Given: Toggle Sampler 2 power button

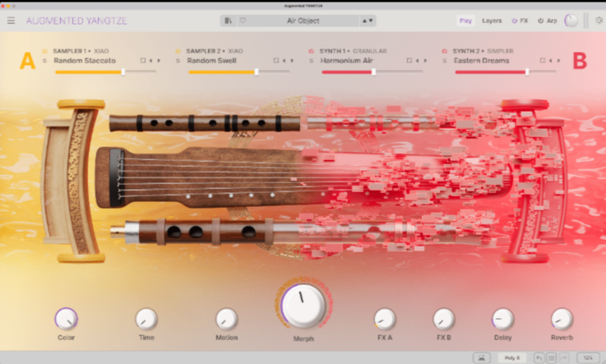Looking at the screenshot, I should click(x=178, y=51).
